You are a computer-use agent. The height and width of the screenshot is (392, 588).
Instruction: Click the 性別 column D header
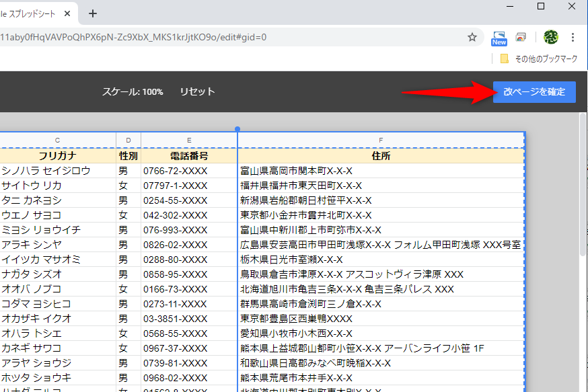pyautogui.click(x=128, y=140)
